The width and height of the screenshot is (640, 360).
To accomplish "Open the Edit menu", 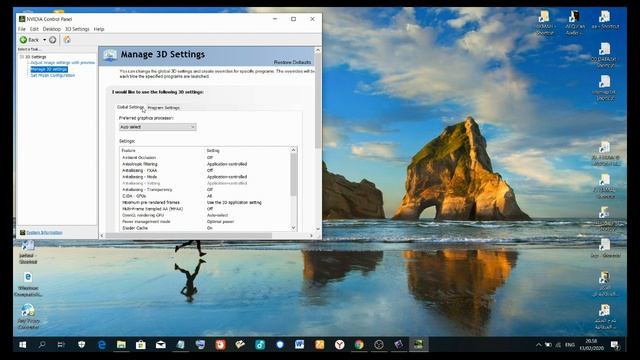I will [x=34, y=29].
